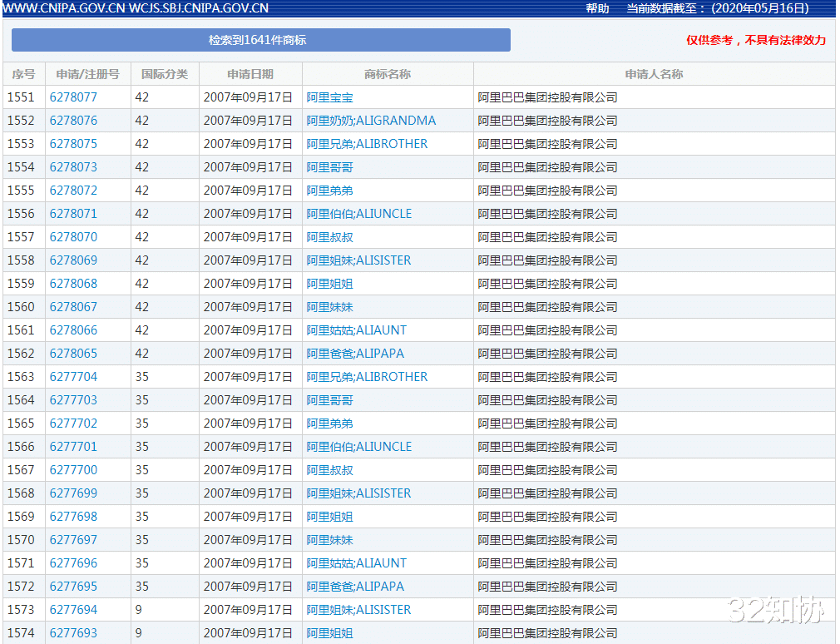Open registration number 6277697
840x644 pixels.
(x=73, y=540)
